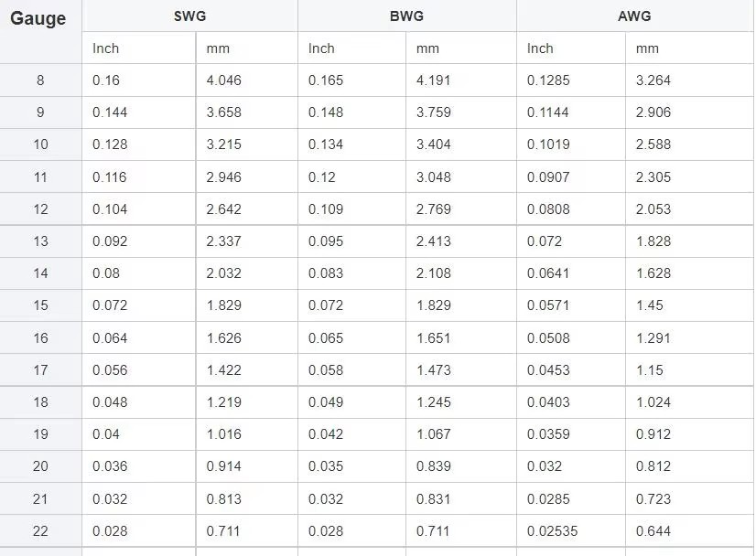
Task: Click gauge 21 row label
Action: 40,498
